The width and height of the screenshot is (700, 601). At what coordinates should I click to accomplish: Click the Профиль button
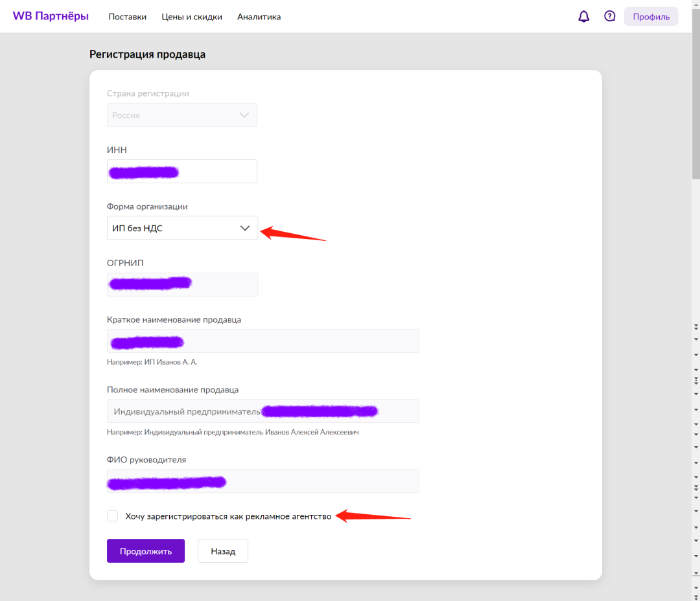(x=651, y=17)
